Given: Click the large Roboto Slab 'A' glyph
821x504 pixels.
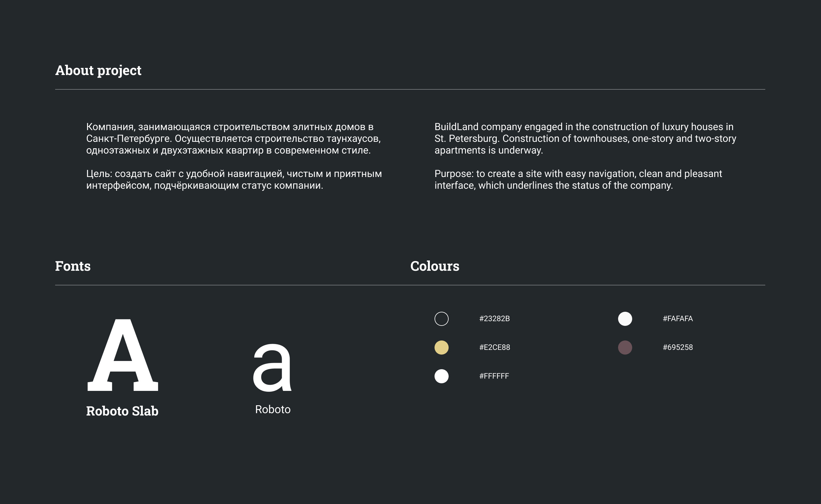Looking at the screenshot, I should 123,355.
